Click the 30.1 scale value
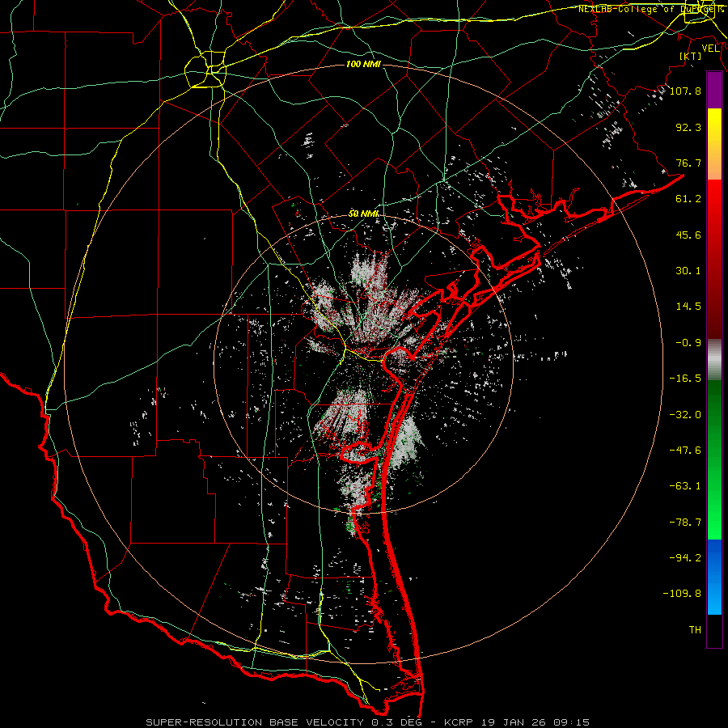 [688, 271]
